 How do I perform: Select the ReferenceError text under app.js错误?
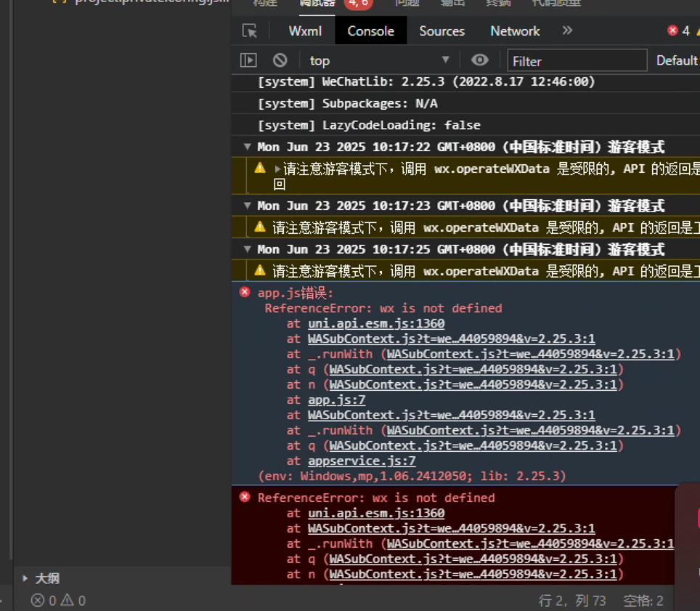tap(383, 308)
